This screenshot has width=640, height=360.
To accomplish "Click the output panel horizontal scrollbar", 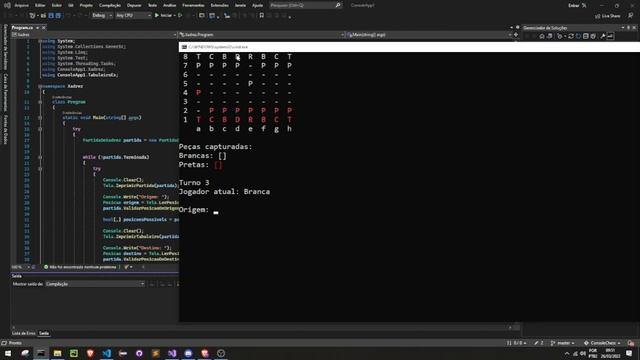I will pos(261,327).
